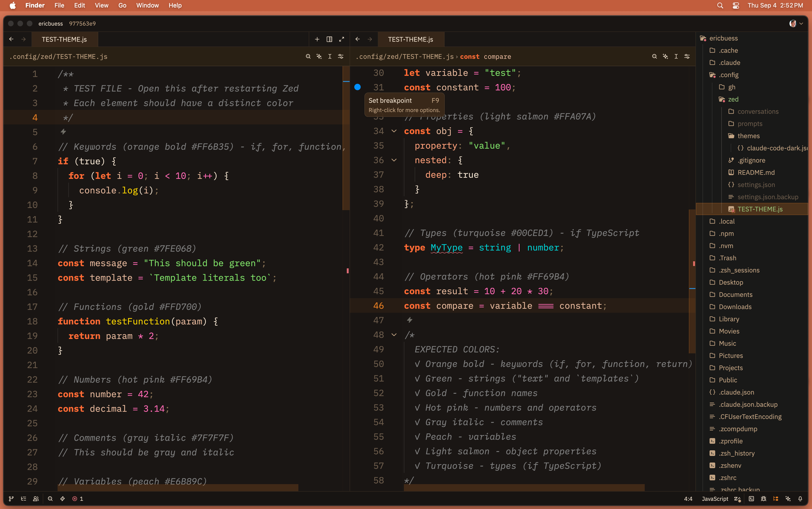Split the left pane with split icon
The image size is (812, 509).
tap(329, 39)
